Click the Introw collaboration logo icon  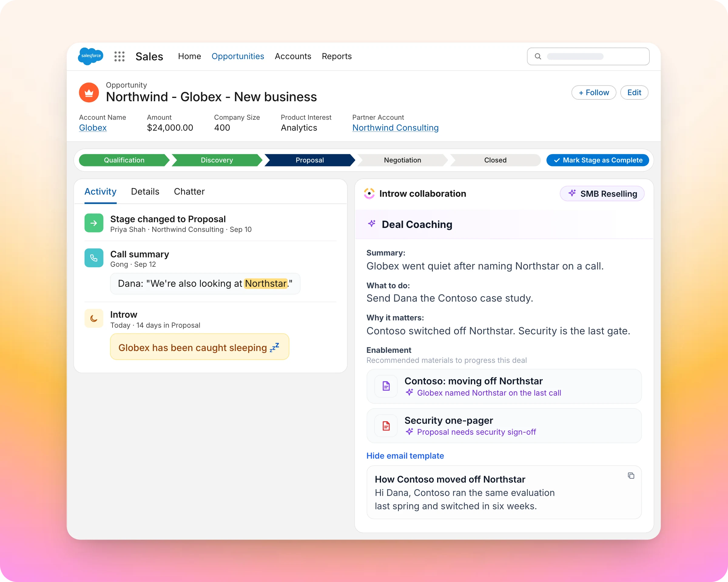(x=369, y=194)
